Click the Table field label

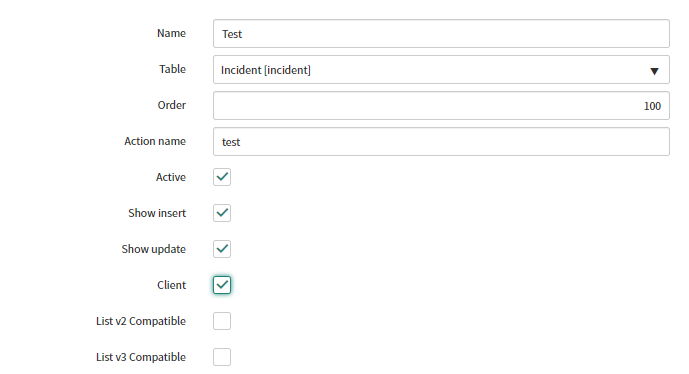click(172, 69)
